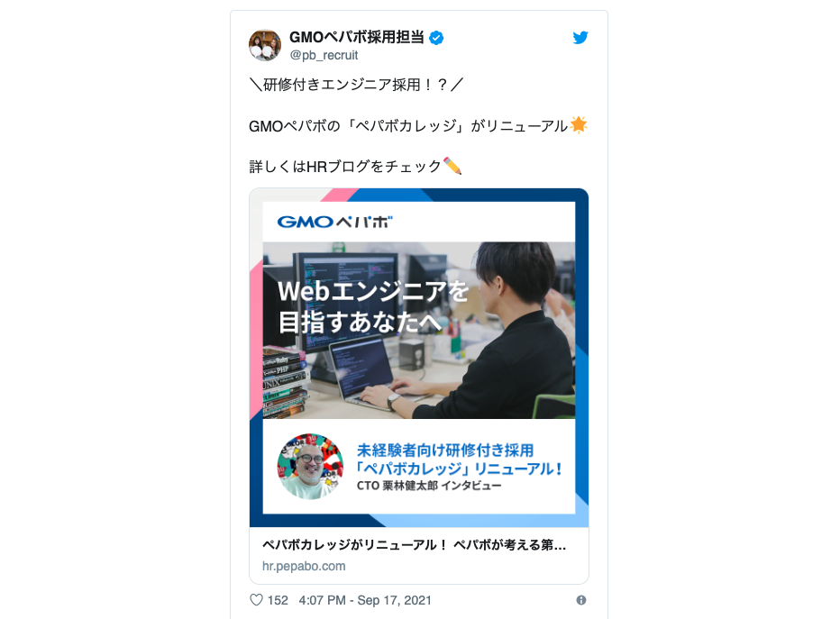Image resolution: width=840 pixels, height=619 pixels.
Task: Click tweet text ＼研修付きエンジニア採用！？／
Action: click(356, 85)
